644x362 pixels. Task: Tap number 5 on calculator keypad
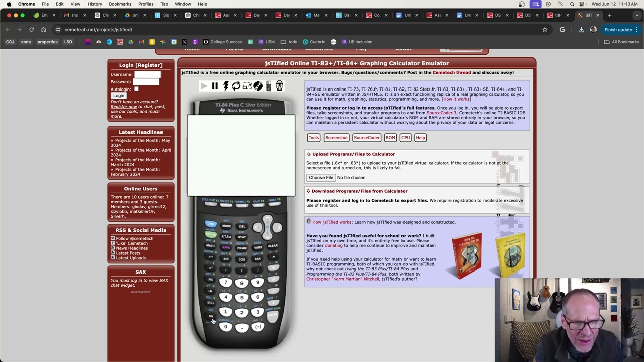coord(242,298)
